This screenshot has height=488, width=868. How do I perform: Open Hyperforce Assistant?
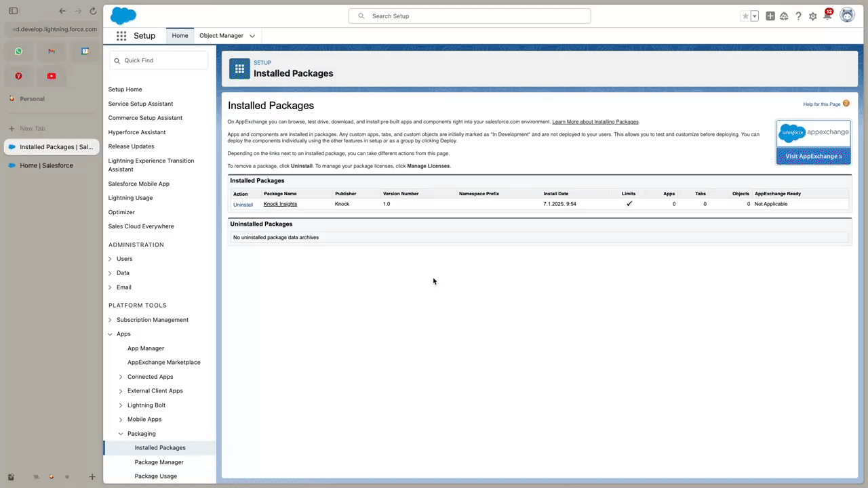tap(137, 132)
